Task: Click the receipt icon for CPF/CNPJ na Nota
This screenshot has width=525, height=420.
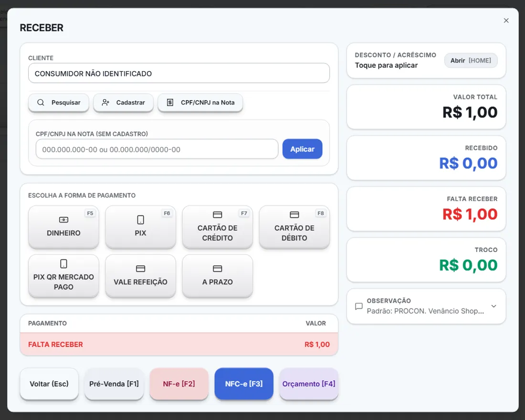Action: (170, 103)
